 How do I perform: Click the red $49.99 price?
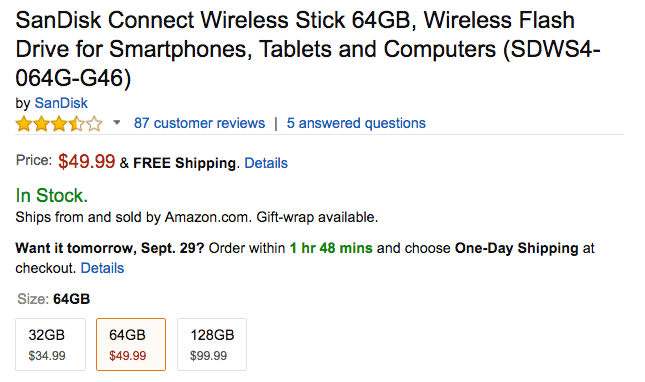point(86,161)
